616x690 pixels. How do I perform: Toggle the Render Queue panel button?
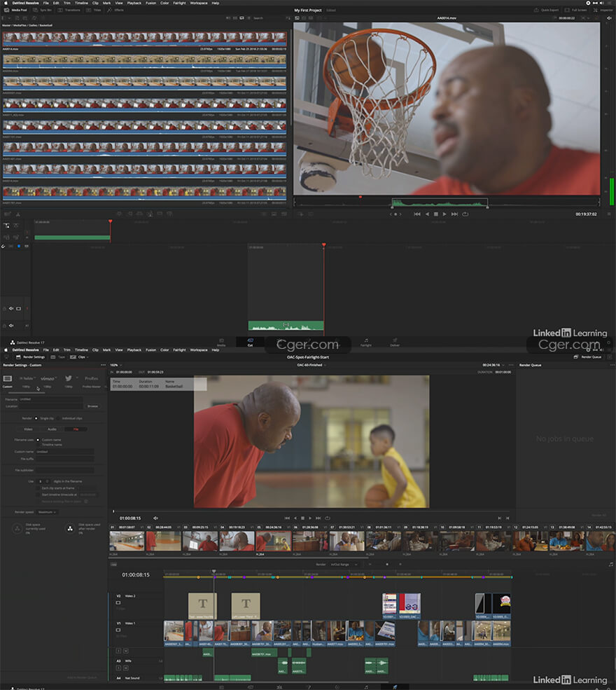587,357
